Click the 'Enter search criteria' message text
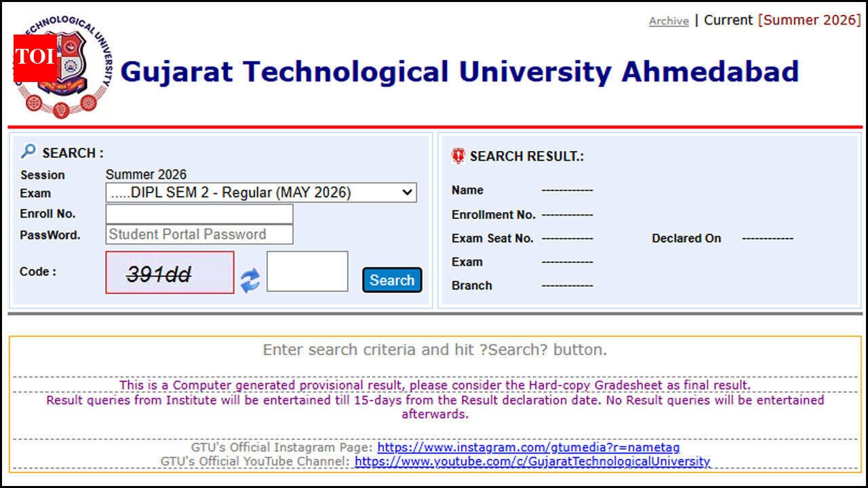 click(x=435, y=350)
